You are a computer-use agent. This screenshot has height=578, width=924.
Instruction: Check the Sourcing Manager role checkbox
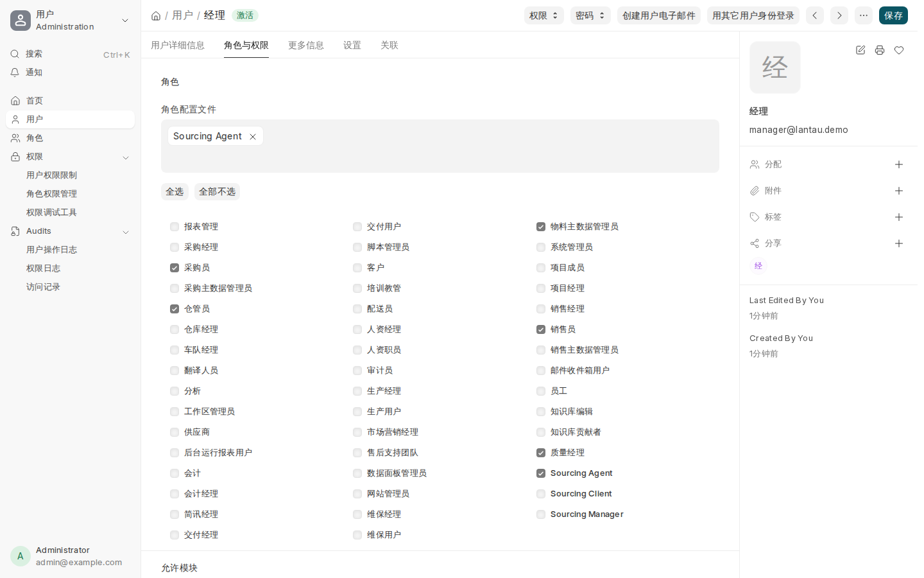[541, 514]
